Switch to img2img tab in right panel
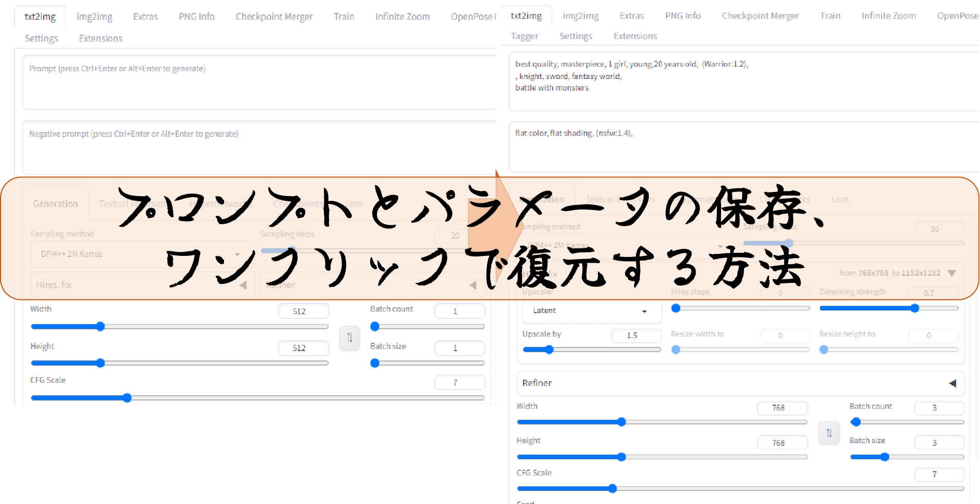The image size is (980, 504). 581,16
